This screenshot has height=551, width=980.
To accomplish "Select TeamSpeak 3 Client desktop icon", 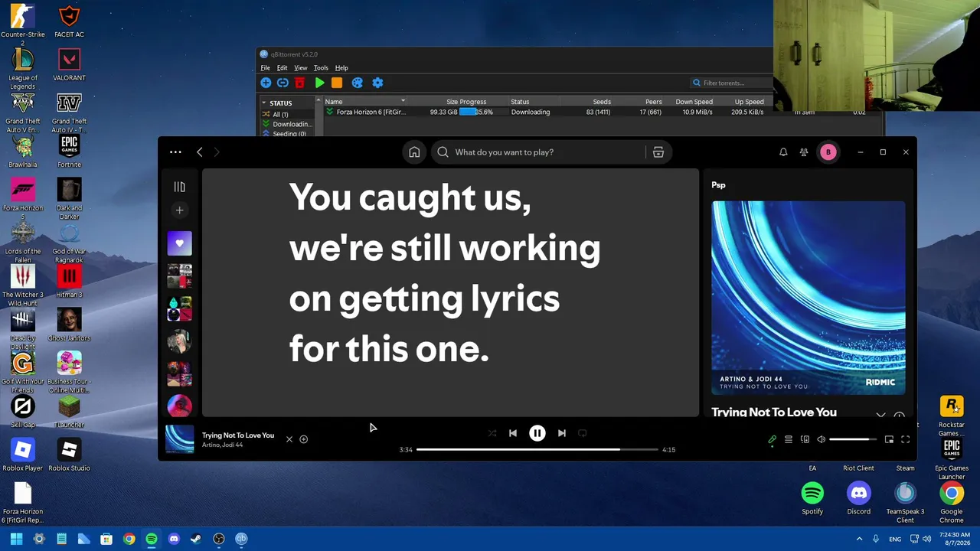I will (905, 503).
